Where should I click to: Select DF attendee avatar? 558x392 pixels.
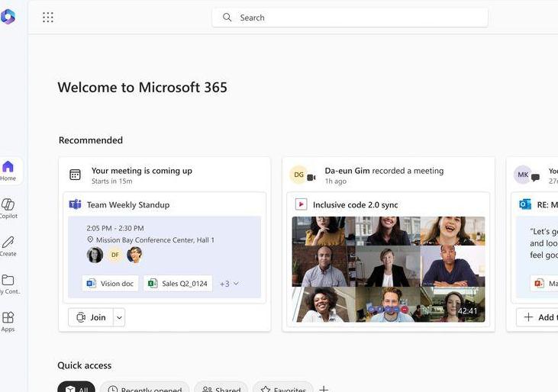[115, 255]
